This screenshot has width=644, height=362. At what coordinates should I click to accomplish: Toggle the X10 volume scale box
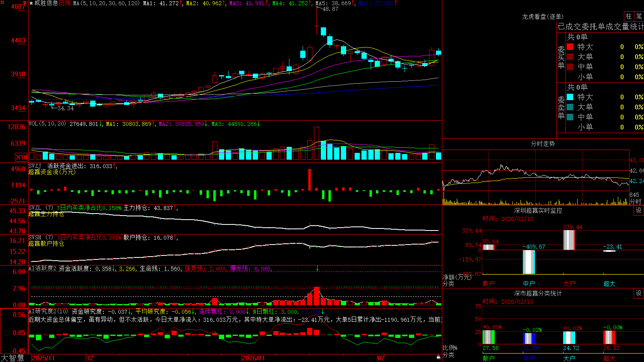point(21,157)
